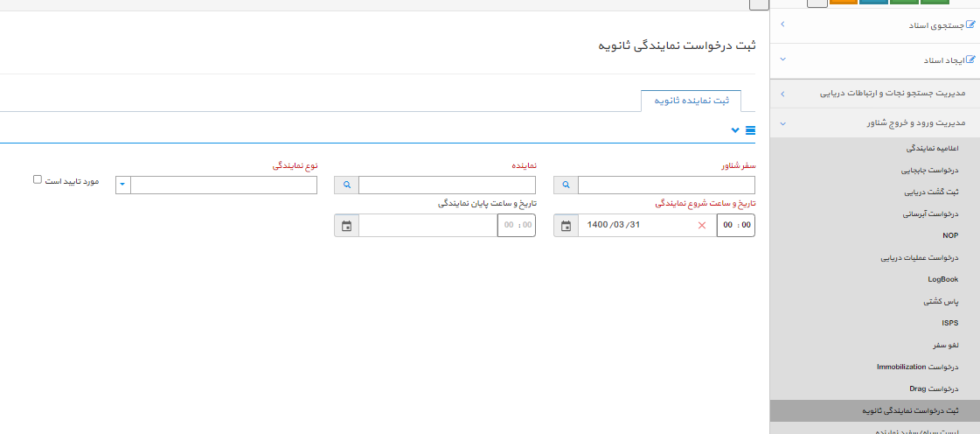
Task: Expand جستجوی اسناد sidebar chevron
Action: click(782, 25)
